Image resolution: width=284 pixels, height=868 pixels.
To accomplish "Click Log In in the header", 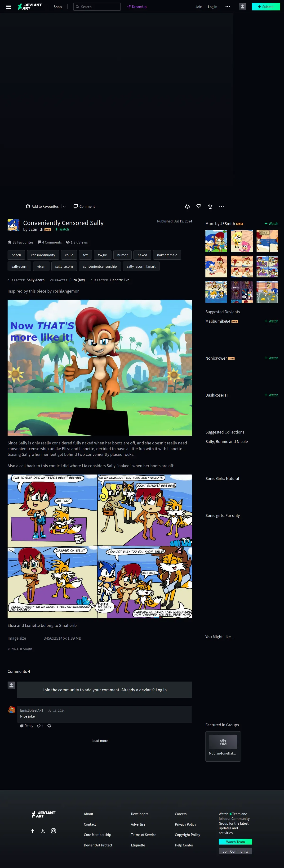I will coord(212,7).
